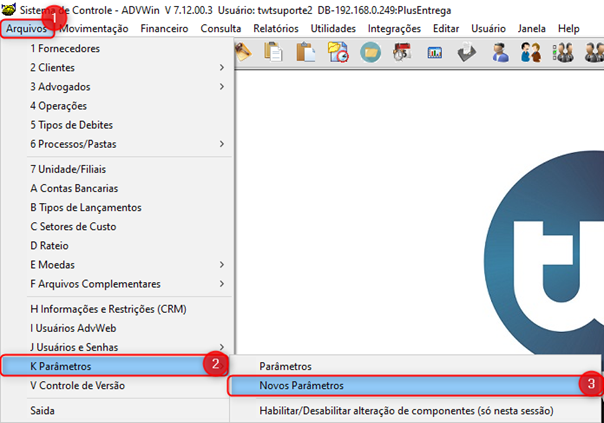This screenshot has width=604, height=423.
Task: Click the gavel icon in the toolbar
Action: tap(243, 52)
